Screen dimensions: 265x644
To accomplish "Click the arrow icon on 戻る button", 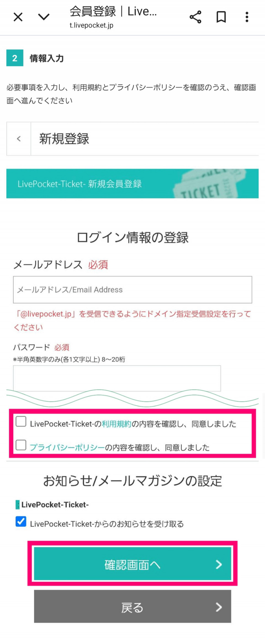I will (219, 607).
